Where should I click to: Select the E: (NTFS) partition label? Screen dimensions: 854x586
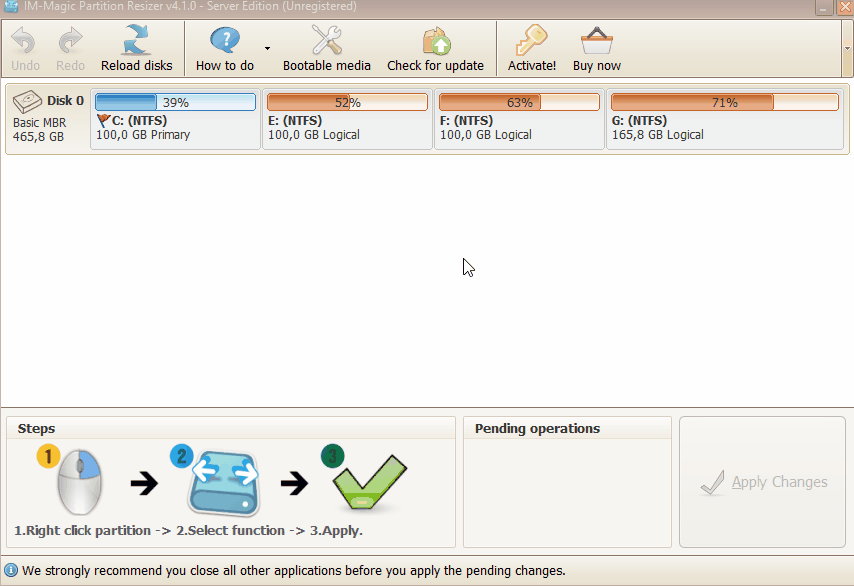[x=295, y=120]
